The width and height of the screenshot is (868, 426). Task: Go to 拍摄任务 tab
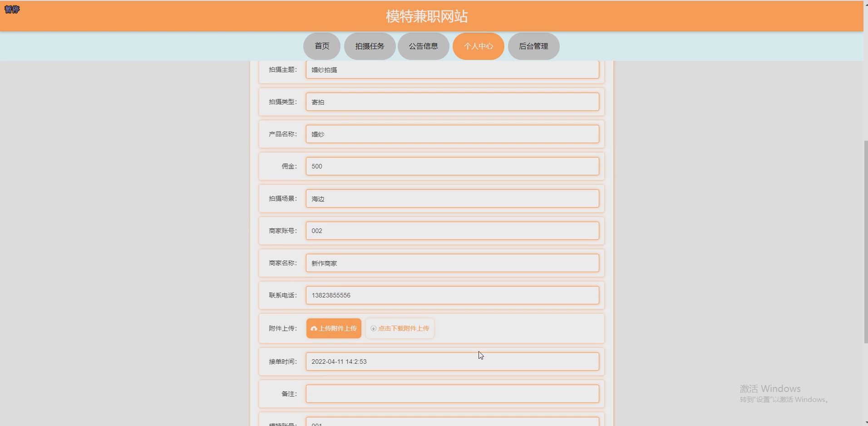coord(370,46)
